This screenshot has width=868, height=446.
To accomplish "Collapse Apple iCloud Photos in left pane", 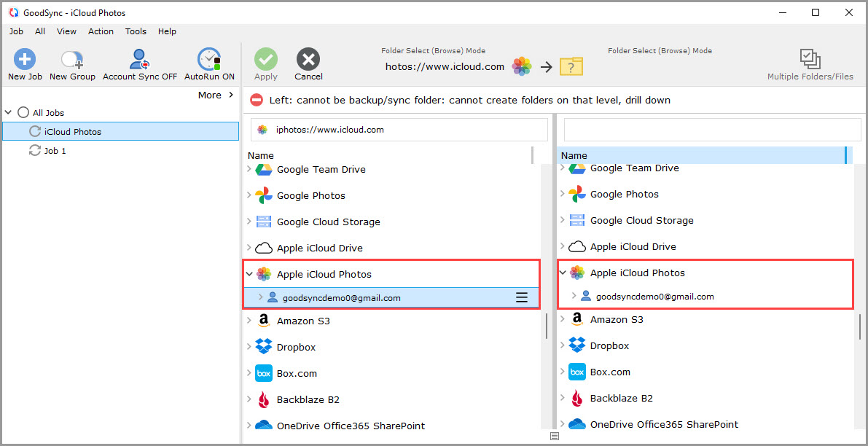I will click(250, 274).
